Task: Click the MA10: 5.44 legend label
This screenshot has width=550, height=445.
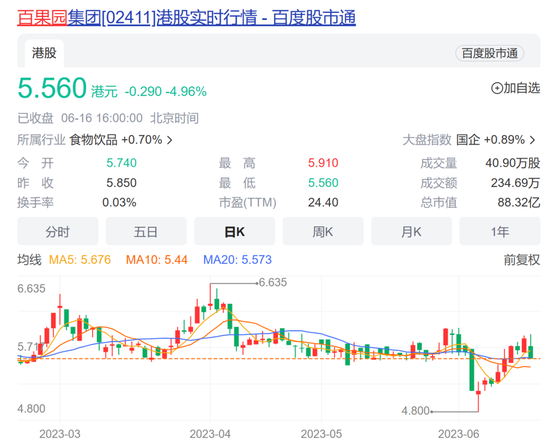Action: click(x=157, y=260)
